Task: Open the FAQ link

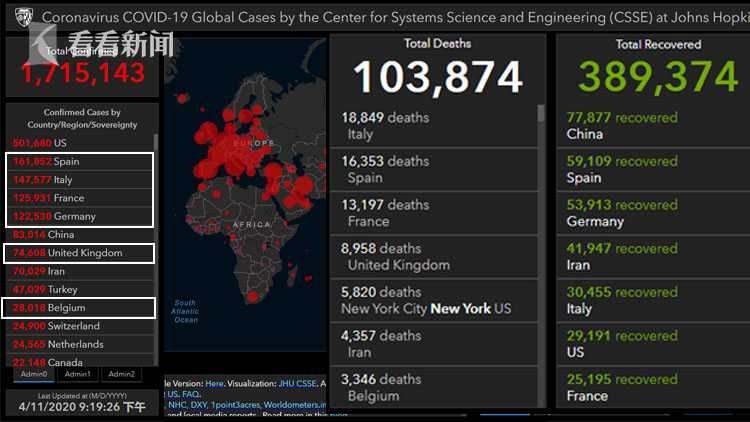Action: click(x=191, y=394)
